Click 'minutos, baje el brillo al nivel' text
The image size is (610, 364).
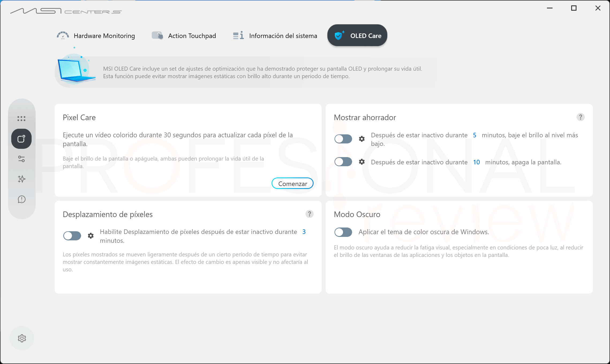pos(530,135)
